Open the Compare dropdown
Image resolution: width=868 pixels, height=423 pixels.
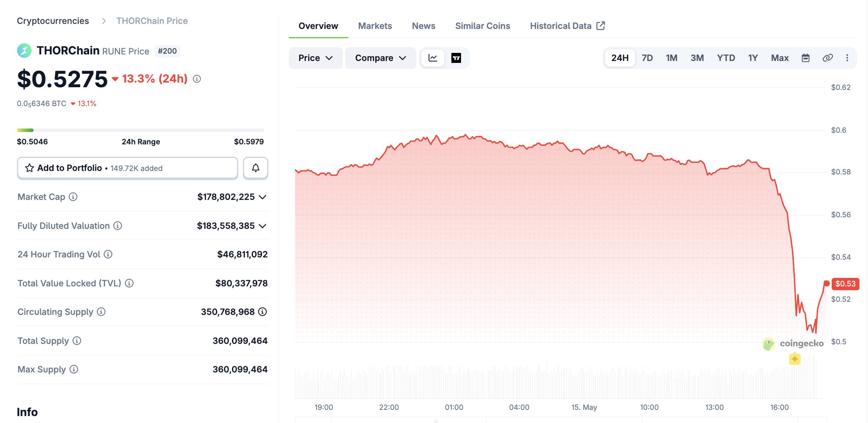pos(380,58)
